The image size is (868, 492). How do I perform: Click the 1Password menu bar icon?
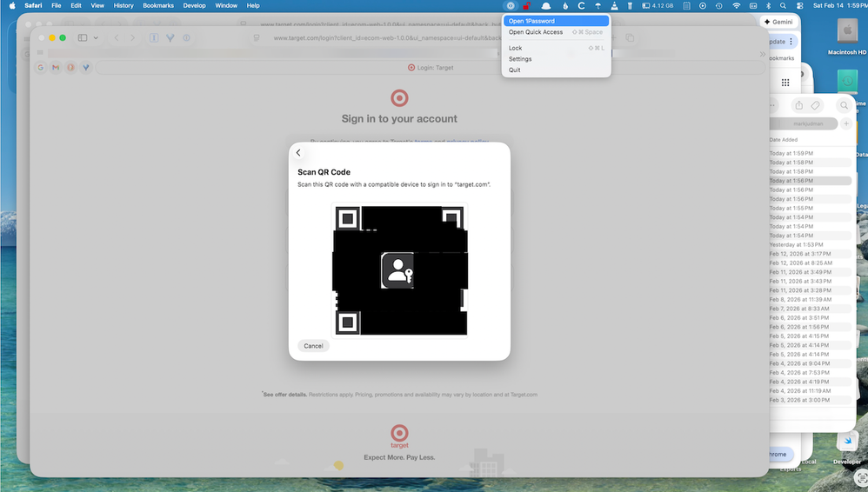[511, 5]
